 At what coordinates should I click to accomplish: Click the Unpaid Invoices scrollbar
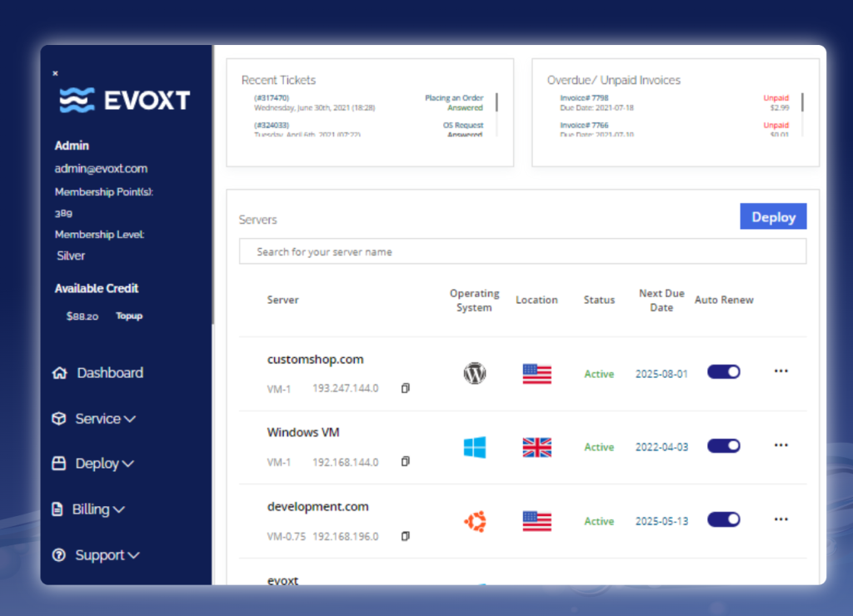802,102
